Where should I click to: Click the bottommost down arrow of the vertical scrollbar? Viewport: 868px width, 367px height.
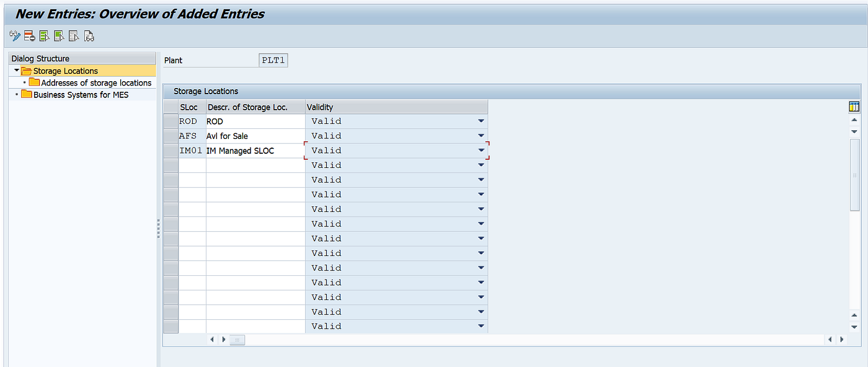854,327
